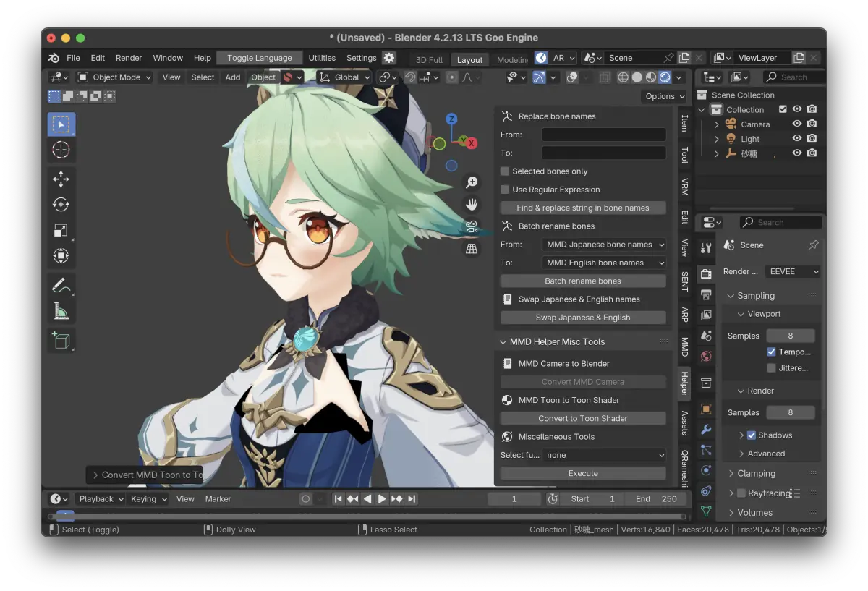Toggle the camera view icon
The image size is (868, 591).
coord(472,226)
